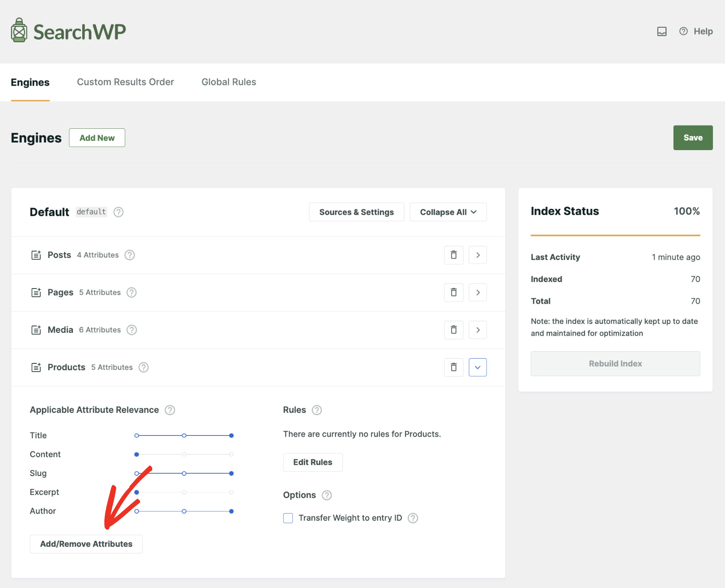Viewport: 725px width, 588px height.
Task: Expand the Media source row
Action: (478, 330)
